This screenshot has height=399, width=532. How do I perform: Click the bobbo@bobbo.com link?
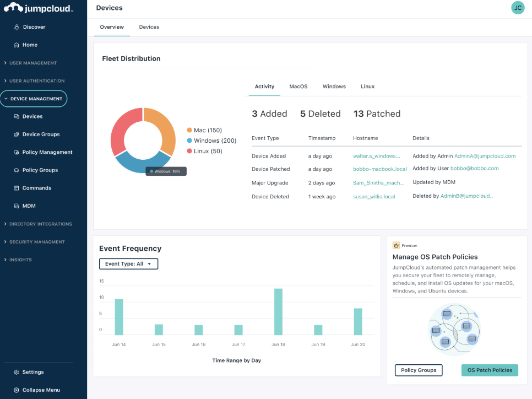coord(474,169)
